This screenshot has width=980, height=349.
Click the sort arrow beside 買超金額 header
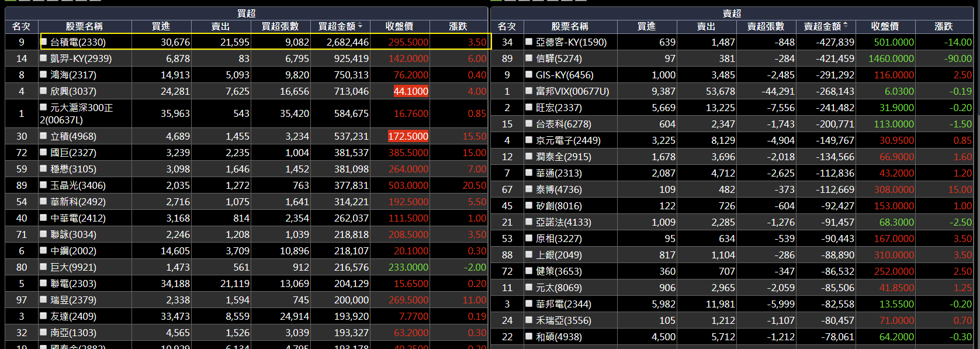(360, 26)
